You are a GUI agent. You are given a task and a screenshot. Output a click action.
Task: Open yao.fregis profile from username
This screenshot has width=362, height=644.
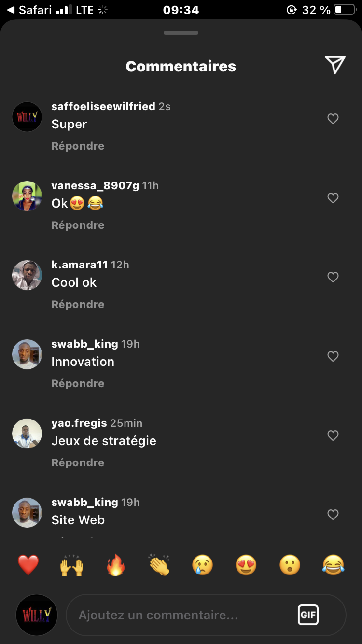(x=79, y=423)
